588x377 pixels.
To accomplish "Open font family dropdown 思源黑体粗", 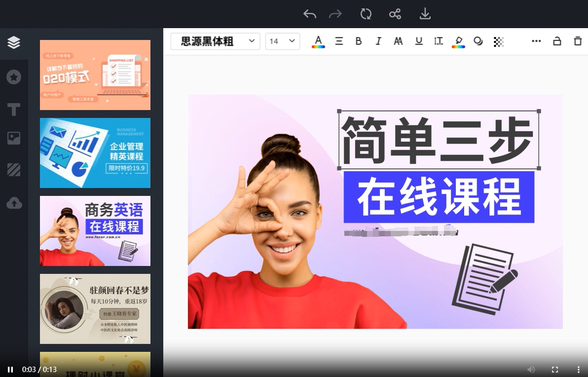I will pos(215,41).
